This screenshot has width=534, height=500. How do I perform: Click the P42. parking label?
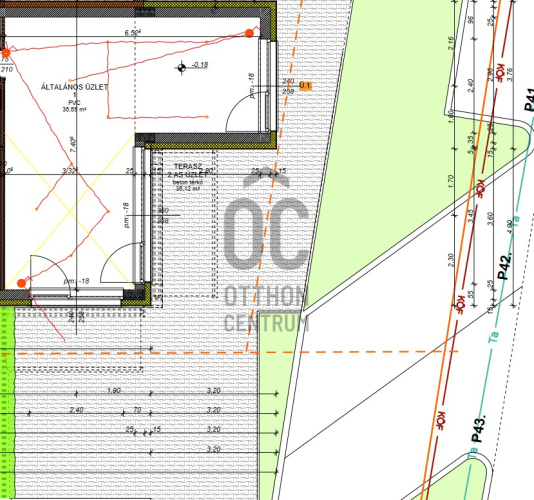tap(505, 266)
